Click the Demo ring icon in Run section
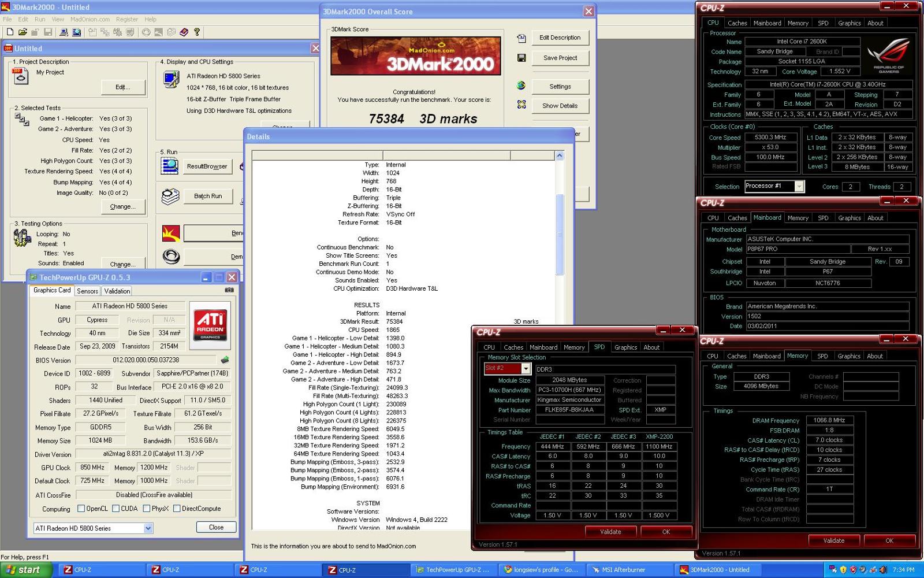The width and height of the screenshot is (924, 578). tap(171, 256)
